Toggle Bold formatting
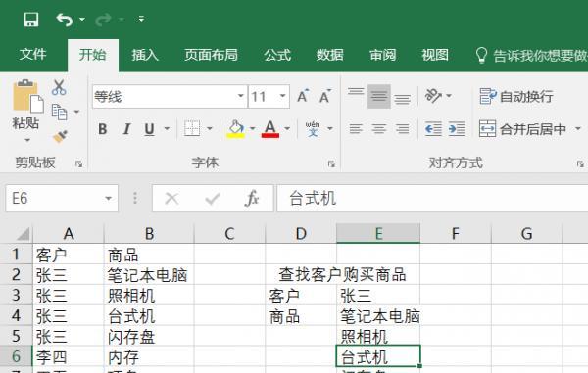This screenshot has width=588, height=373. point(102,129)
